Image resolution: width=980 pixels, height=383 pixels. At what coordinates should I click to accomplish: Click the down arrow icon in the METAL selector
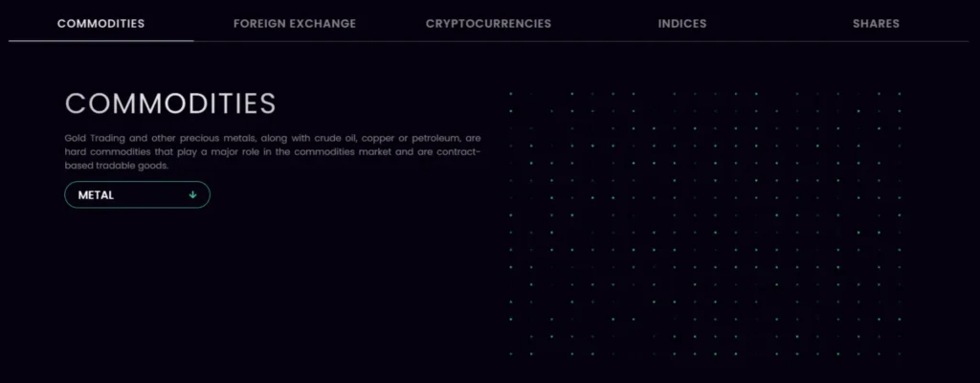click(x=192, y=194)
